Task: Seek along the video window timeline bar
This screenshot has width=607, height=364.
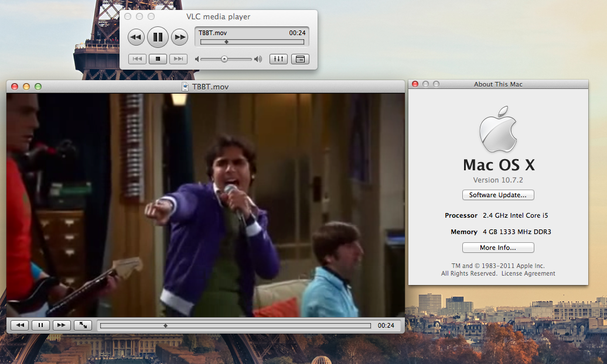Action: [x=236, y=326]
